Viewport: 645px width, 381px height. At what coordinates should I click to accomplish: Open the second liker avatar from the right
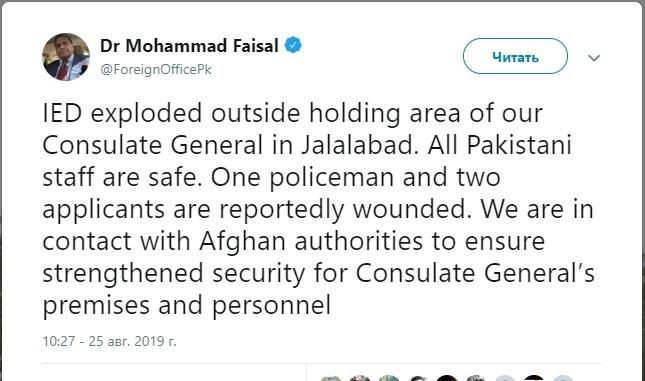(534, 379)
